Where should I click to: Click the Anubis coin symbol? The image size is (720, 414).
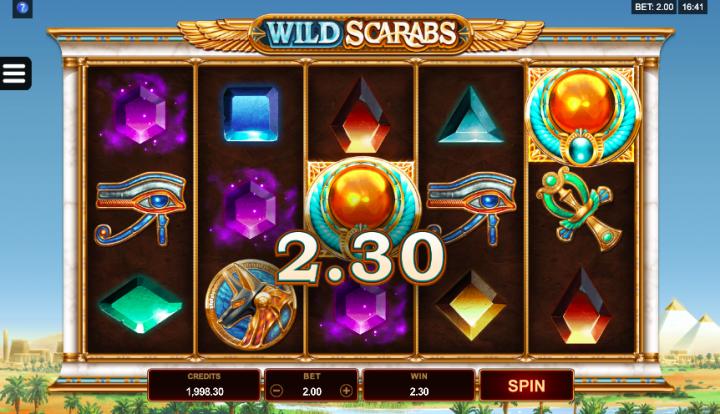click(250, 305)
